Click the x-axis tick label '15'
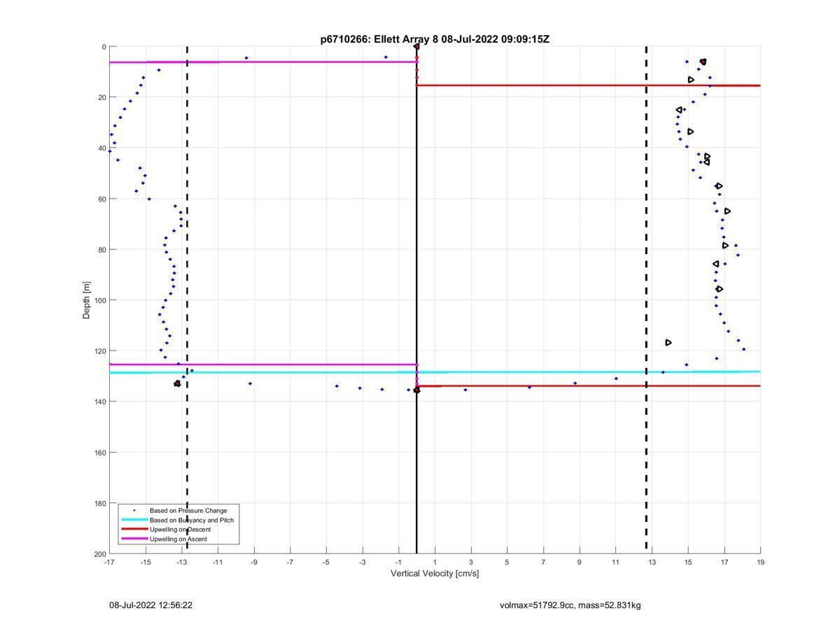The width and height of the screenshot is (840, 622). pyautogui.click(x=688, y=562)
